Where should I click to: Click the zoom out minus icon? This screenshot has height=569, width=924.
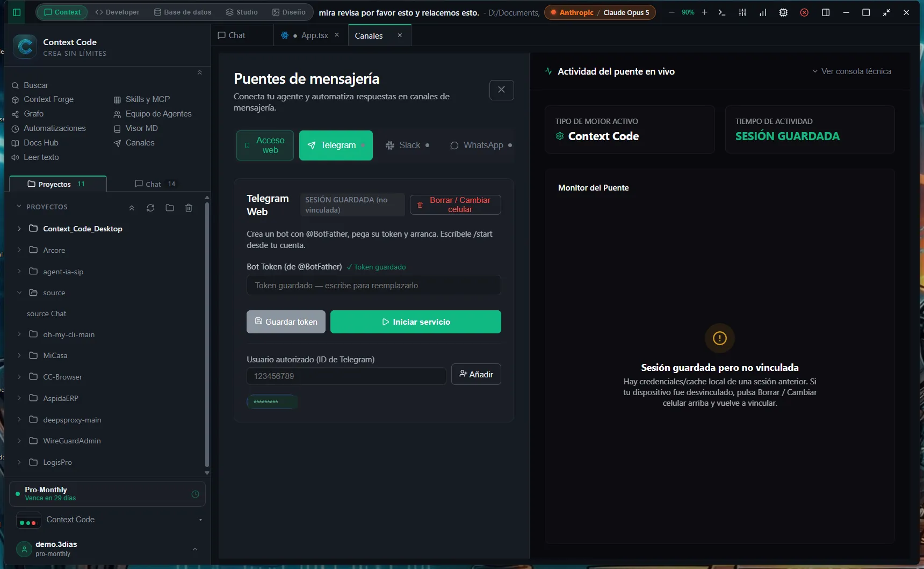(672, 12)
